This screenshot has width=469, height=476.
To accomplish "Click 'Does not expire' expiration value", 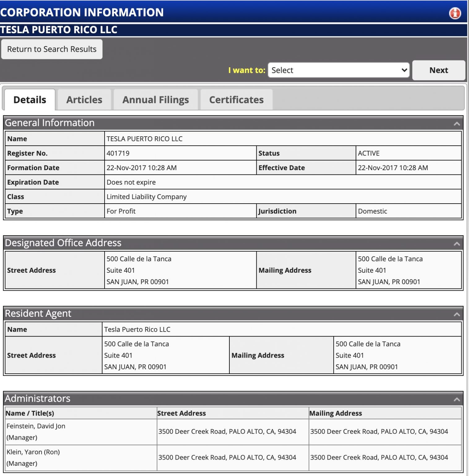I will (131, 182).
